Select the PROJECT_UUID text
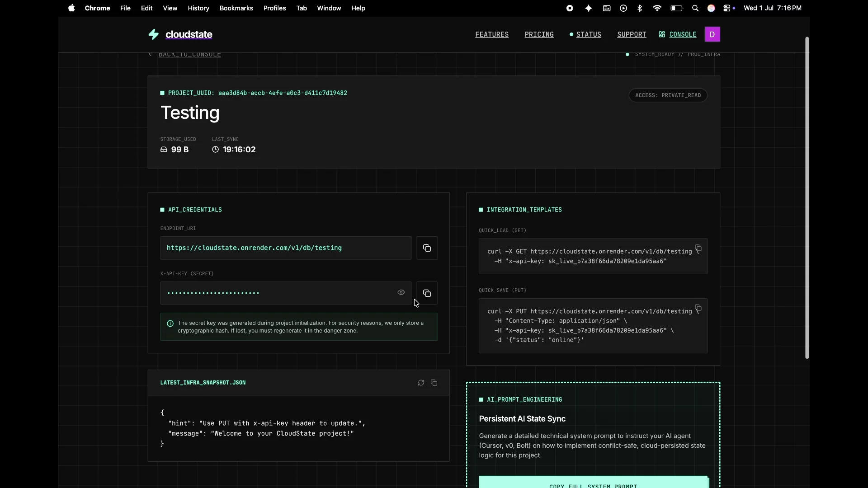 coord(258,93)
